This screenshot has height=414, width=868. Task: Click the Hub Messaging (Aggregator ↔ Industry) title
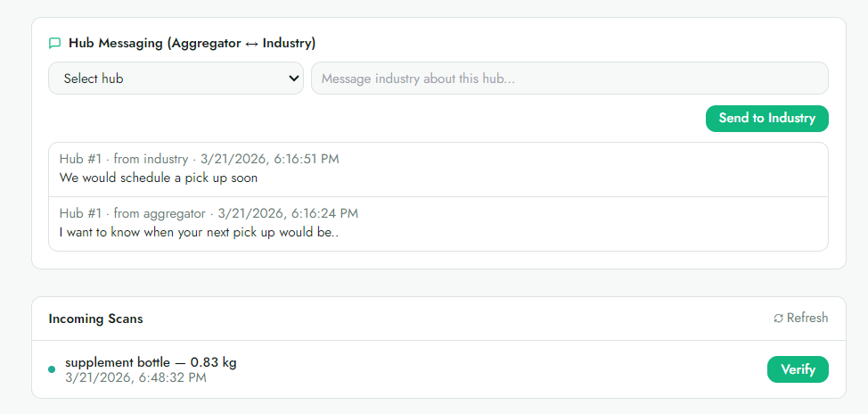(192, 43)
